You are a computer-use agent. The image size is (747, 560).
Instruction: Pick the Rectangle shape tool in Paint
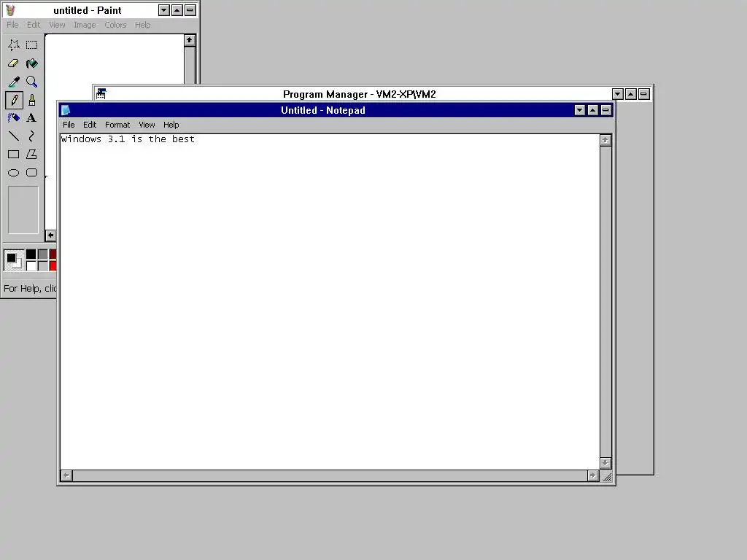coord(13,155)
